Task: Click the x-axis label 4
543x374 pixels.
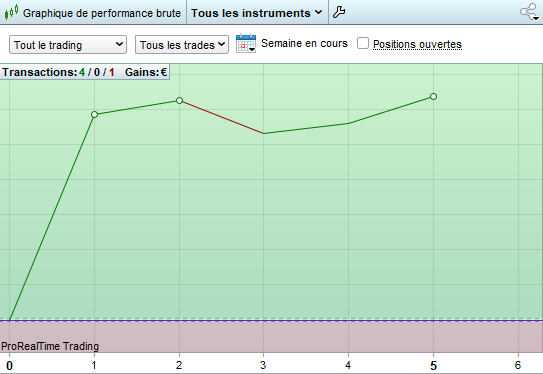Action: tap(348, 365)
